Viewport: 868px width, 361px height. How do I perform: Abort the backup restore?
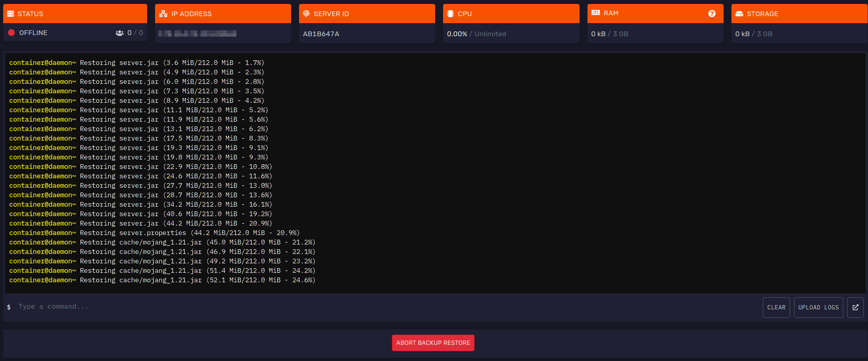pyautogui.click(x=433, y=342)
